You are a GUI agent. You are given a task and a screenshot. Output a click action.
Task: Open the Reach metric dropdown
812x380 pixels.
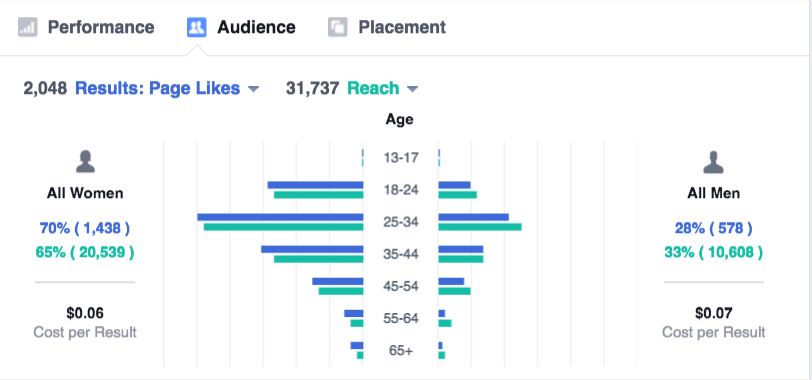coord(382,89)
